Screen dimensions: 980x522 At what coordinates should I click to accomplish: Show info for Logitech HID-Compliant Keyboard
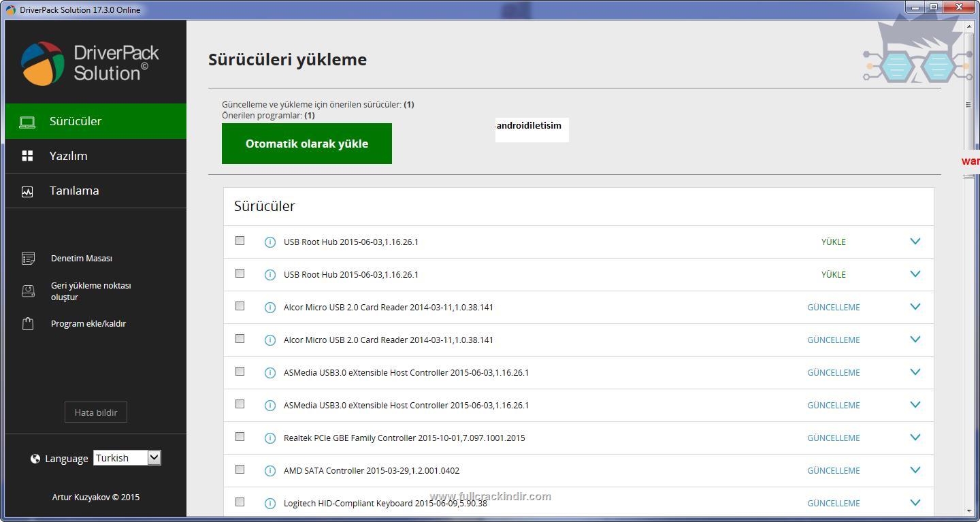269,504
